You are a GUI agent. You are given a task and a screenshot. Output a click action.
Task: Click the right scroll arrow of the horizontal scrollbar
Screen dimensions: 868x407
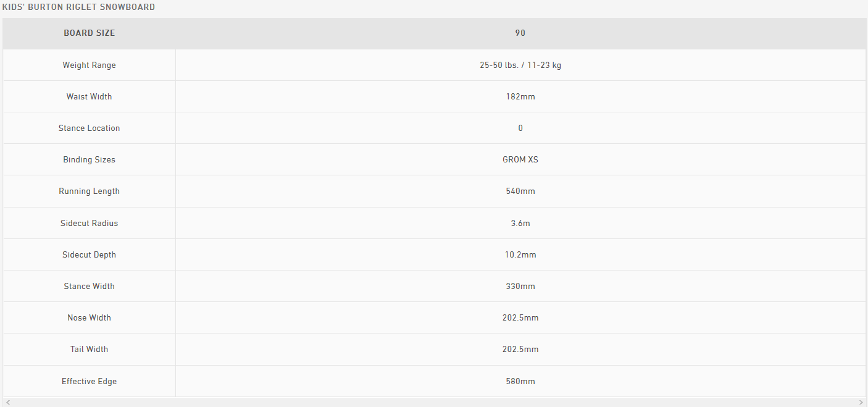[x=862, y=402]
